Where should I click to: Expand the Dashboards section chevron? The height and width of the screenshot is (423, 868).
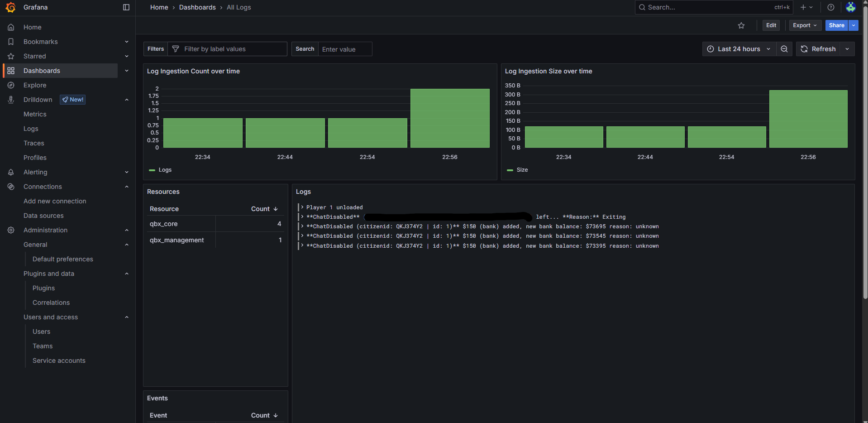pos(127,71)
